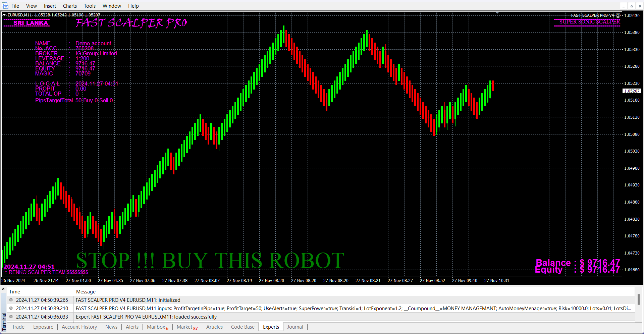Click the smiley face expert advisor icon
Image resolution: width=644 pixels, height=334 pixels.
pos(618,15)
